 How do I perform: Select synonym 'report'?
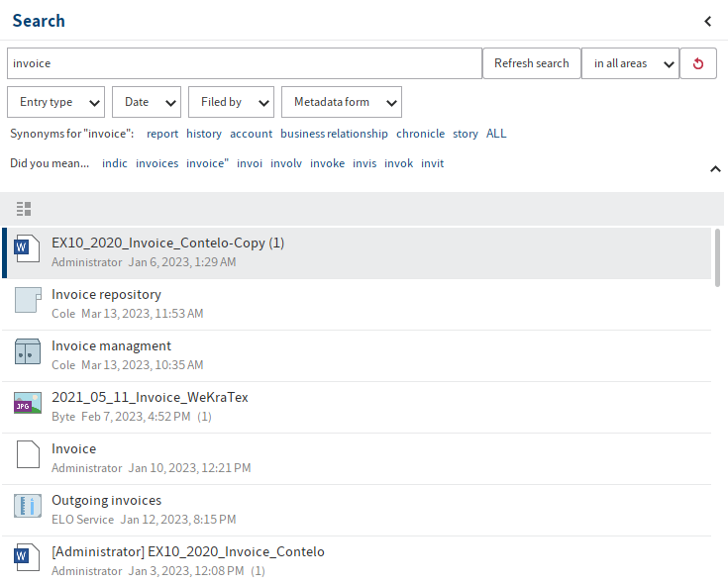pyautogui.click(x=162, y=134)
